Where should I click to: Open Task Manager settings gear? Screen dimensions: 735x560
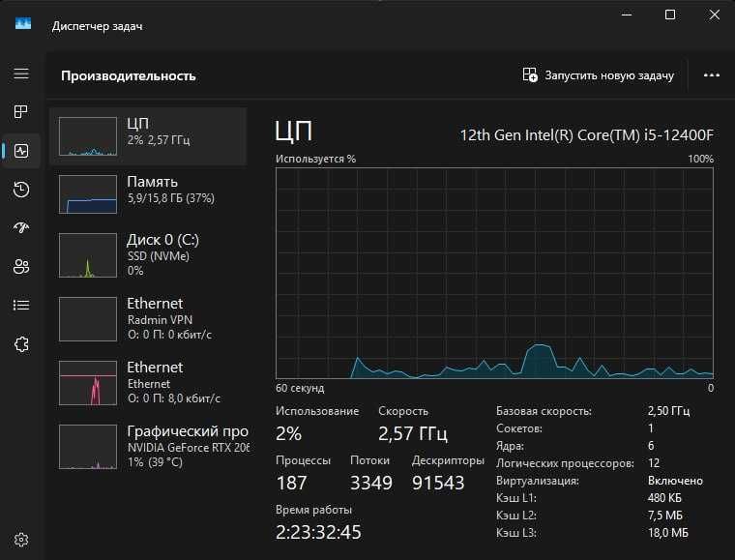(21, 540)
